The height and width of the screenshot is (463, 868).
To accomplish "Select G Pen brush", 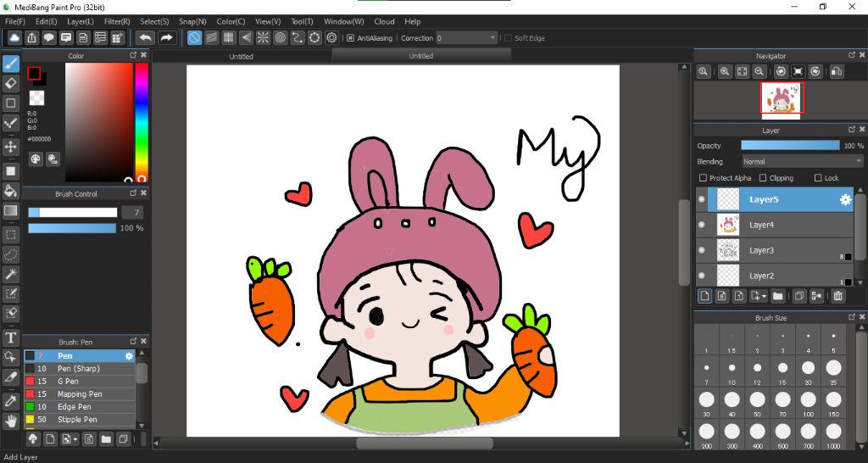I will click(x=79, y=382).
